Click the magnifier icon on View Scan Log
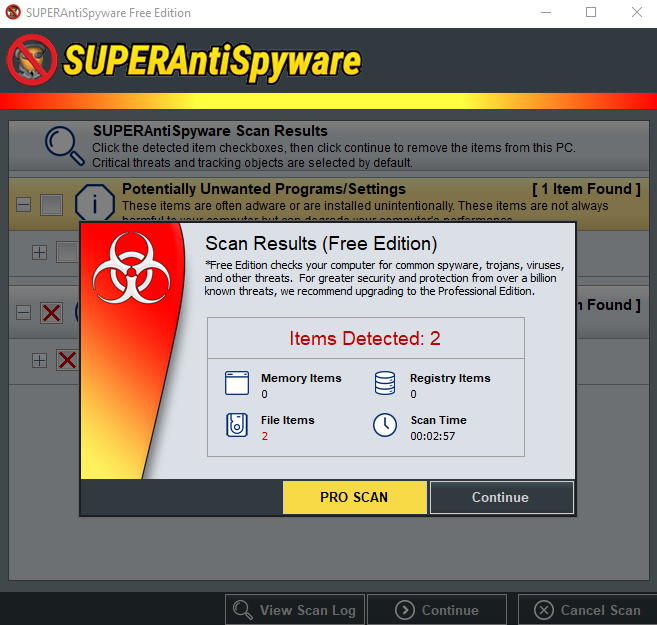 pyautogui.click(x=243, y=610)
